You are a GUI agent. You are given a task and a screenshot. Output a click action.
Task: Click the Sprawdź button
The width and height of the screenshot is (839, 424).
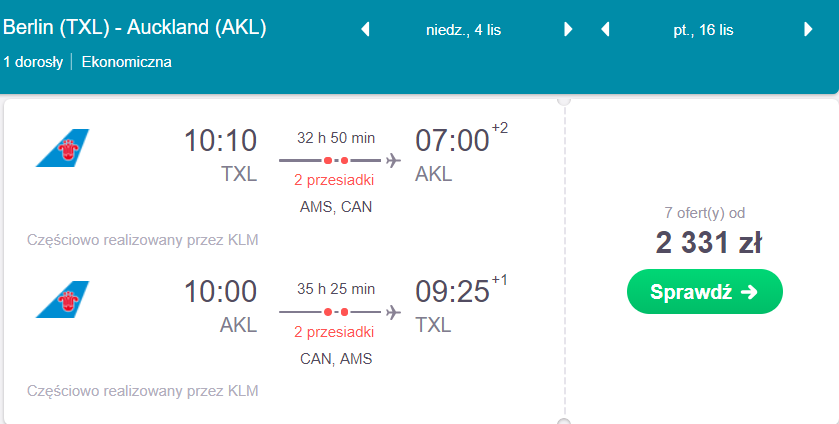[705, 292]
